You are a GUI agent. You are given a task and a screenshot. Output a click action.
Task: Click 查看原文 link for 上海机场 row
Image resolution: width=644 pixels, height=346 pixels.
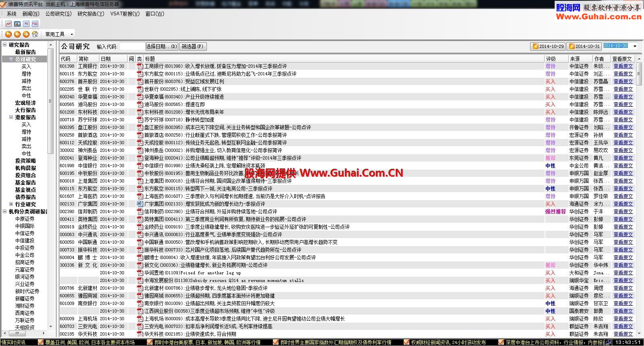coord(623,319)
